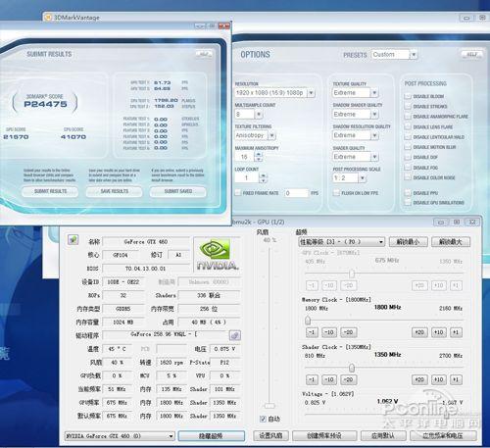The image size is (490, 448).
Task: Open HELP in the Submit Results window
Action: (204, 54)
